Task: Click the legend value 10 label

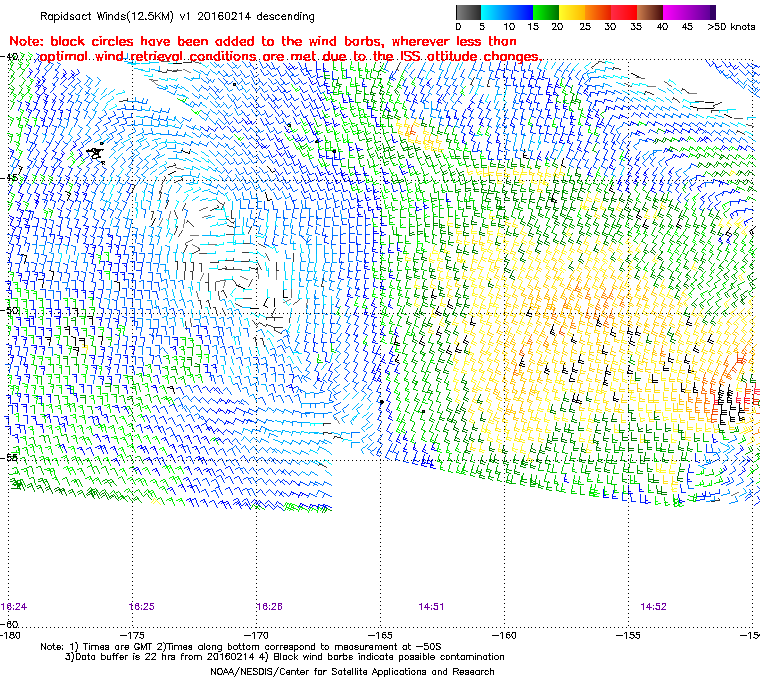Action: pos(509,27)
